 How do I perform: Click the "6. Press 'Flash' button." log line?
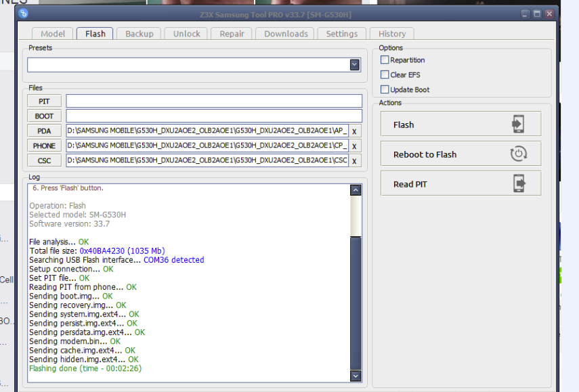click(68, 188)
